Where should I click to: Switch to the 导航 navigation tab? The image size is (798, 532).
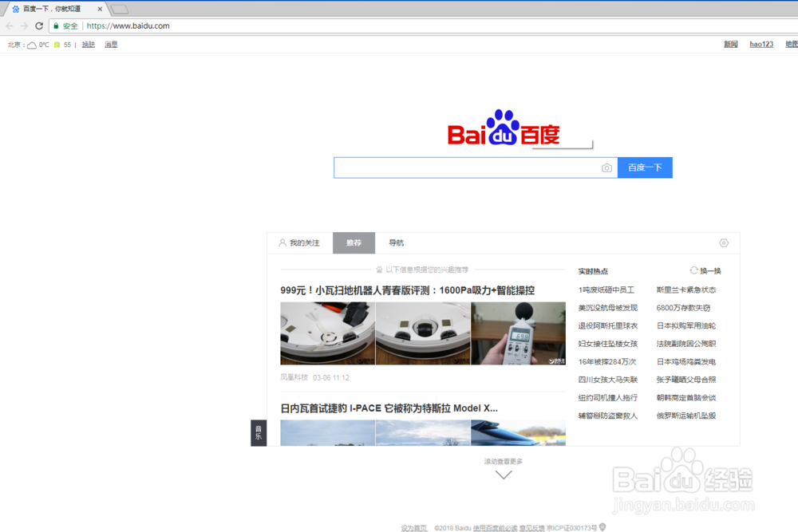coord(396,243)
